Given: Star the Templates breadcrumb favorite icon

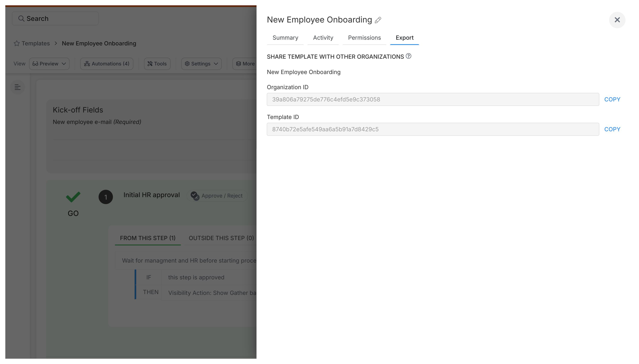Looking at the screenshot, I should (17, 44).
